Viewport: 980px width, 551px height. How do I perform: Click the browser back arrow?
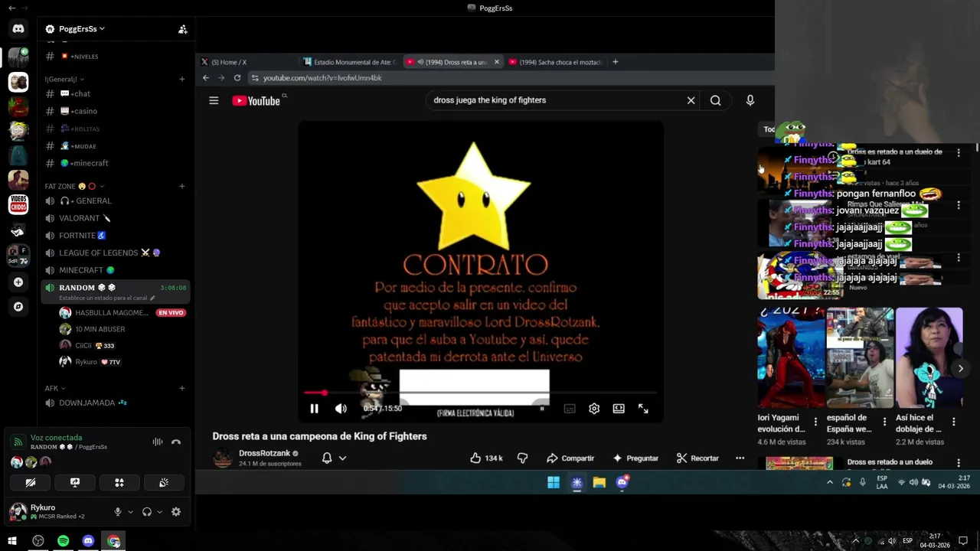coord(205,78)
